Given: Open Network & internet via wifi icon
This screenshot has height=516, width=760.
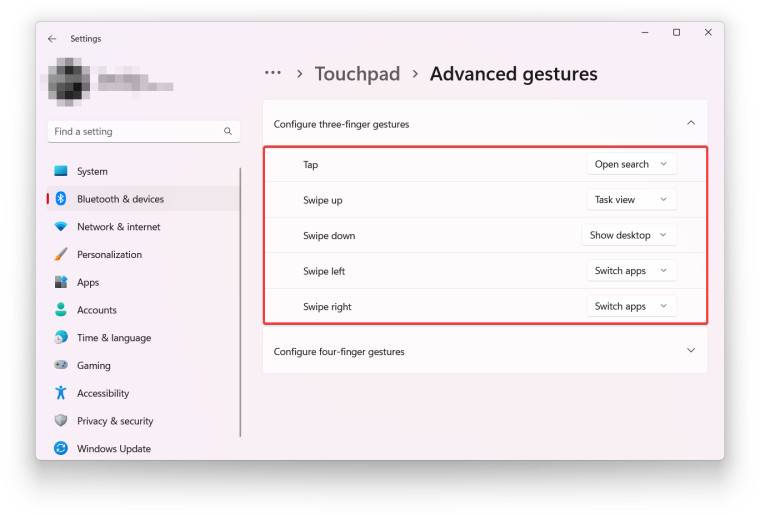Looking at the screenshot, I should (61, 227).
